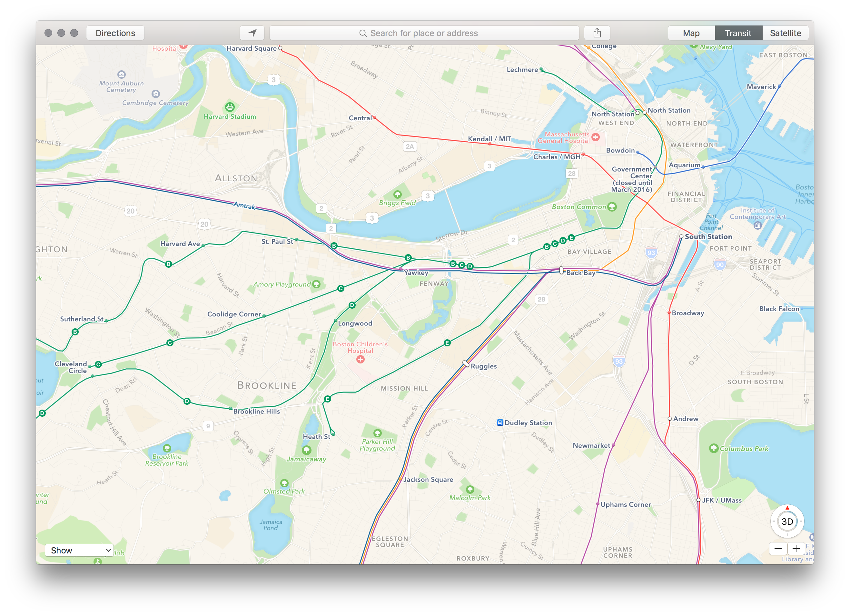Click the Uphams Corner station label
The width and height of the screenshot is (850, 616).
point(626,505)
